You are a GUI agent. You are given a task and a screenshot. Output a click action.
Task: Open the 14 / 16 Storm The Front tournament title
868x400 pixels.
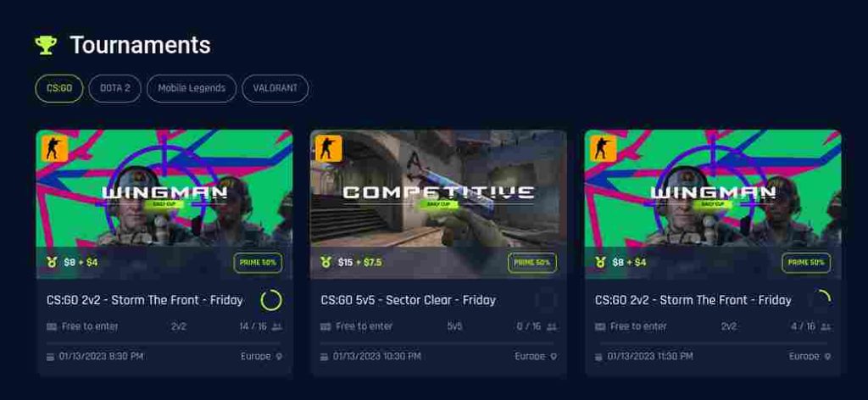144,300
